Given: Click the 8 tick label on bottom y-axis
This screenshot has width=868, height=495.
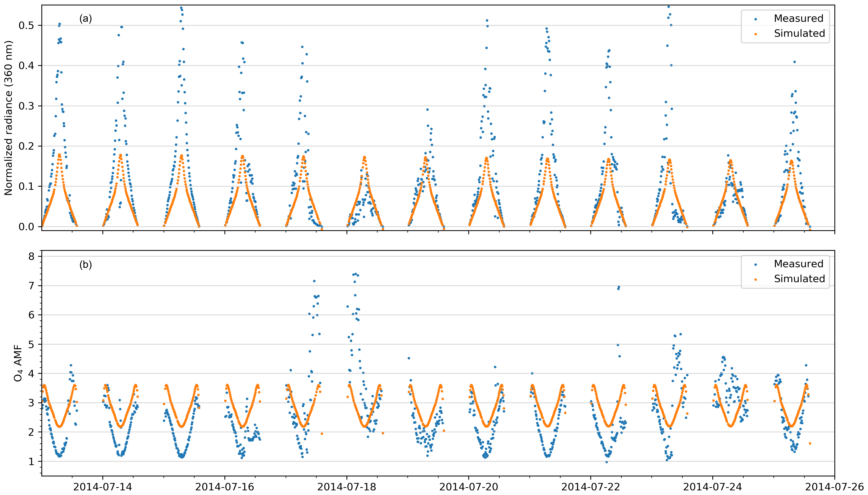Looking at the screenshot, I should click(x=31, y=256).
